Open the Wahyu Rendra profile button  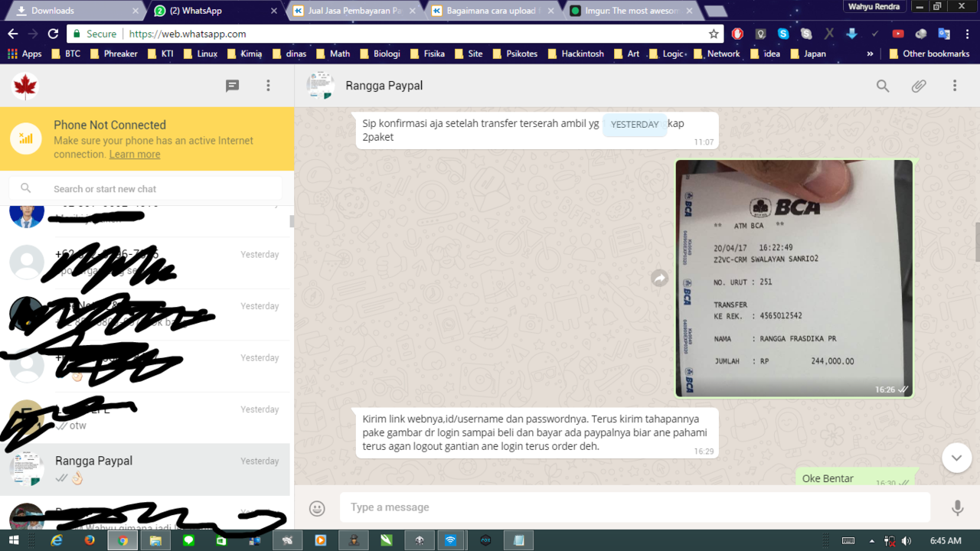[x=873, y=7]
